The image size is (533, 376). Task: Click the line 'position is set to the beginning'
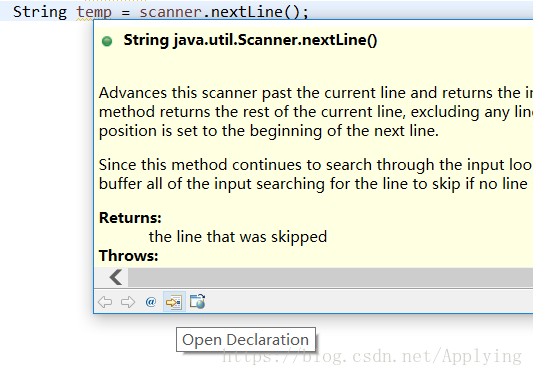pos(269,131)
